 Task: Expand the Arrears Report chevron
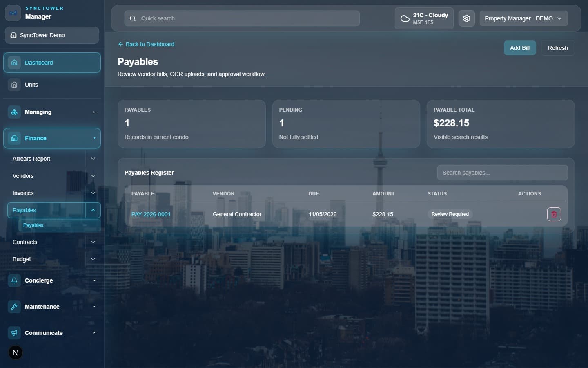tap(93, 159)
